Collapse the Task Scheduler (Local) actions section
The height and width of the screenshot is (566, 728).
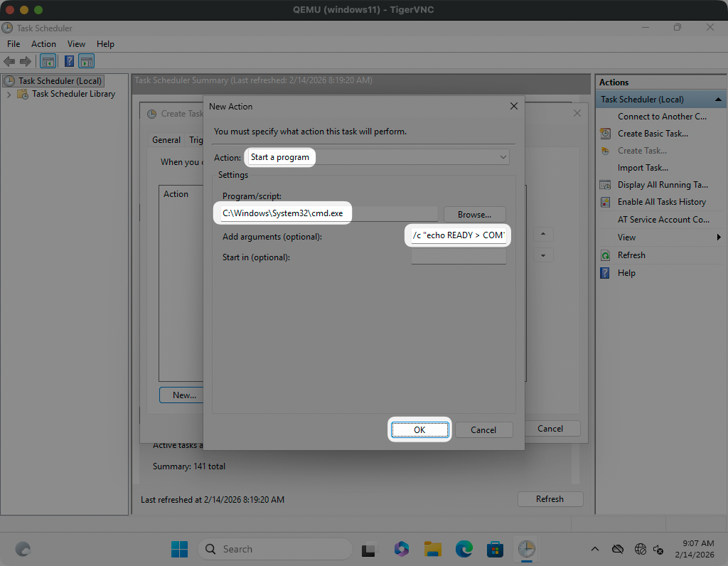pos(719,100)
